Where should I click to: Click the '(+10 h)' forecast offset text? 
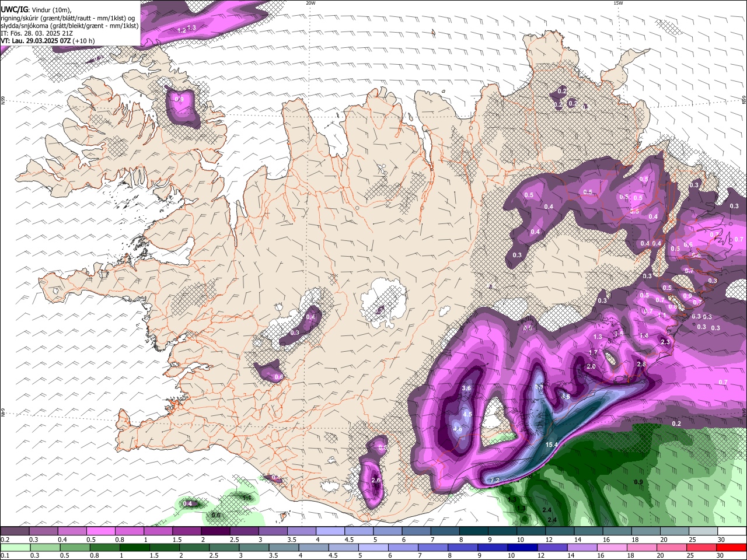(84, 41)
